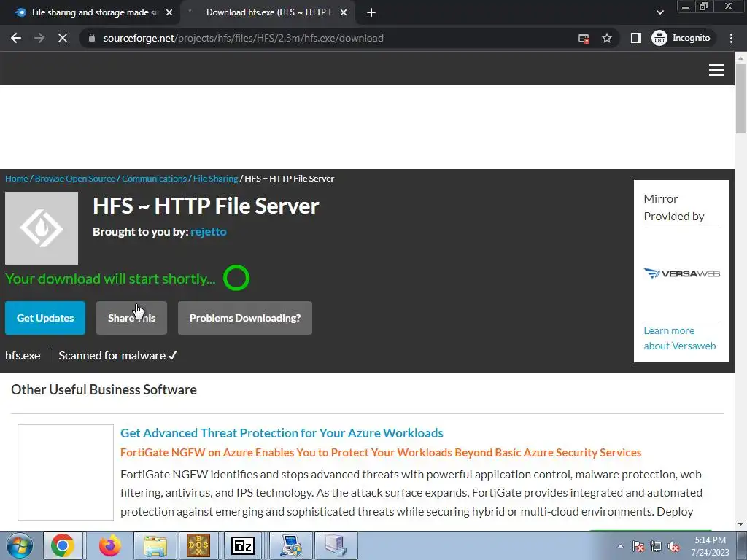Image resolution: width=747 pixels, height=560 pixels.
Task: Click the page vertical scrollbar thumb
Action: (740, 98)
